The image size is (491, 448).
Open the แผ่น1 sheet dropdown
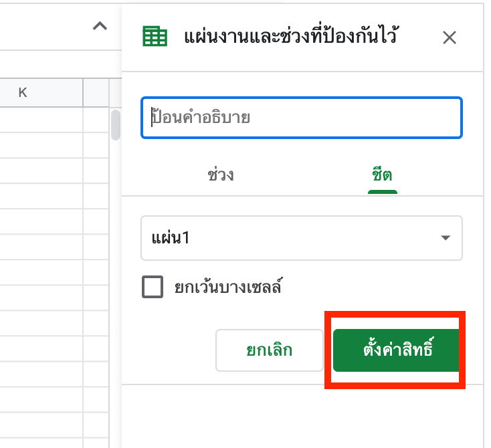[301, 237]
